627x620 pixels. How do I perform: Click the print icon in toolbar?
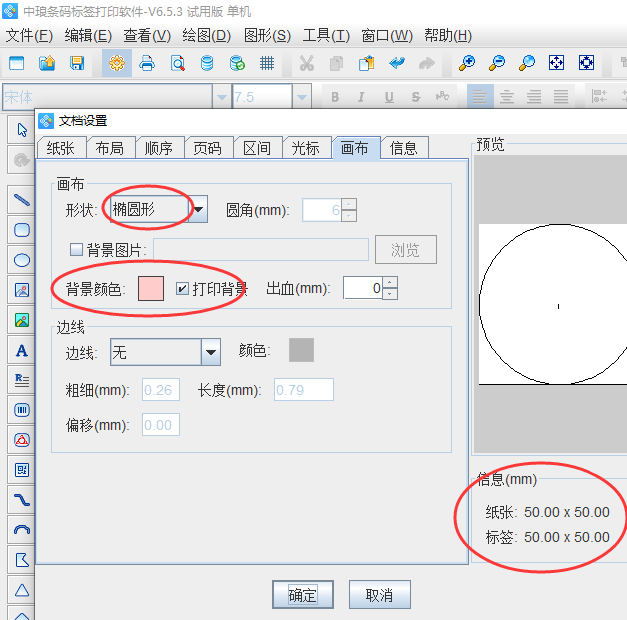coord(147,63)
